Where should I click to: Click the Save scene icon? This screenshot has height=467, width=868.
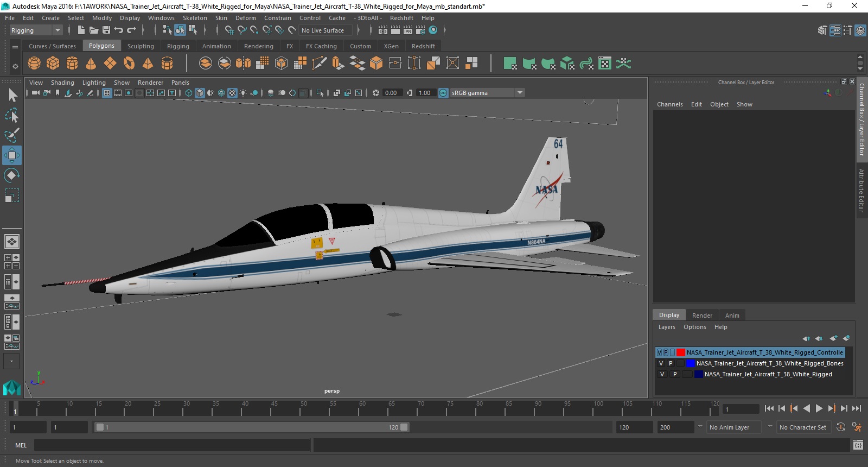(106, 30)
